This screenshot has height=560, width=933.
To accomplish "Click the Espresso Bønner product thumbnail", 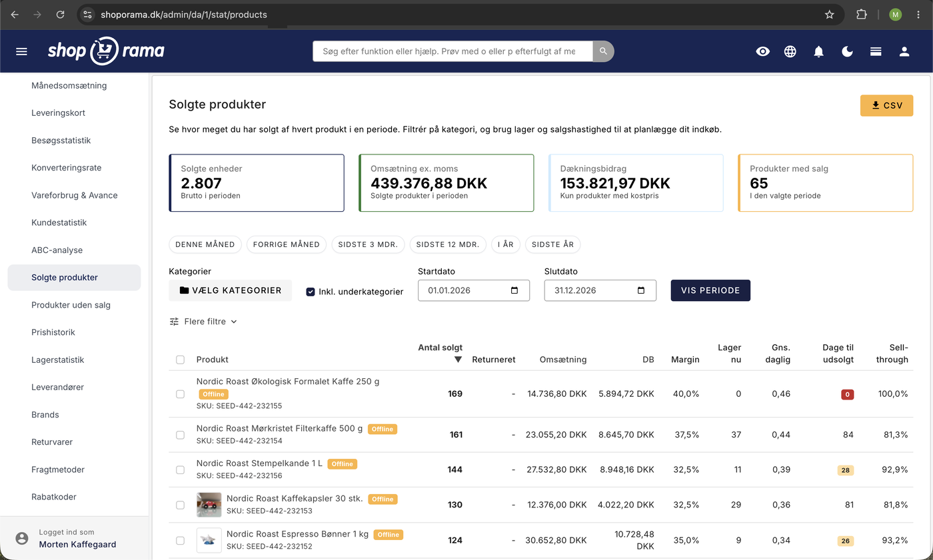I will [x=209, y=540].
